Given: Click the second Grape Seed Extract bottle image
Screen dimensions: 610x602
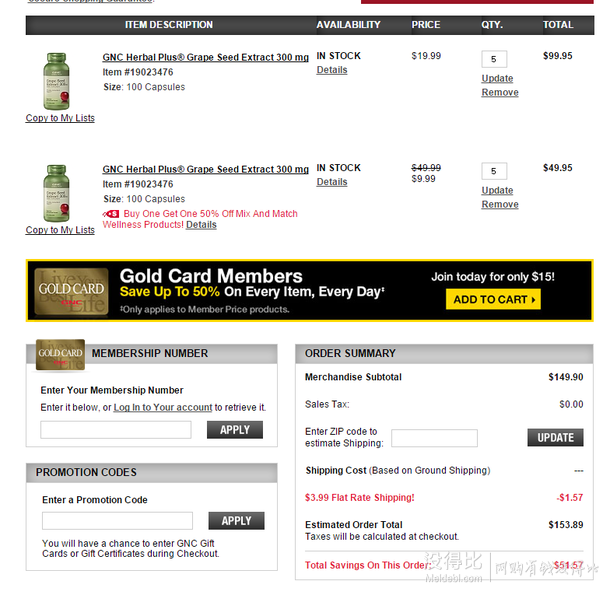Looking at the screenshot, I should (x=56, y=193).
